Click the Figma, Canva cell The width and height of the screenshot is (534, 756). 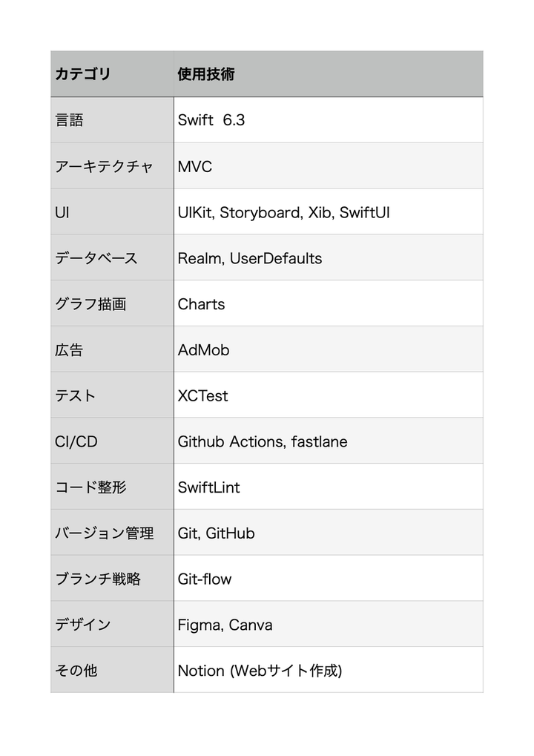tap(225, 625)
